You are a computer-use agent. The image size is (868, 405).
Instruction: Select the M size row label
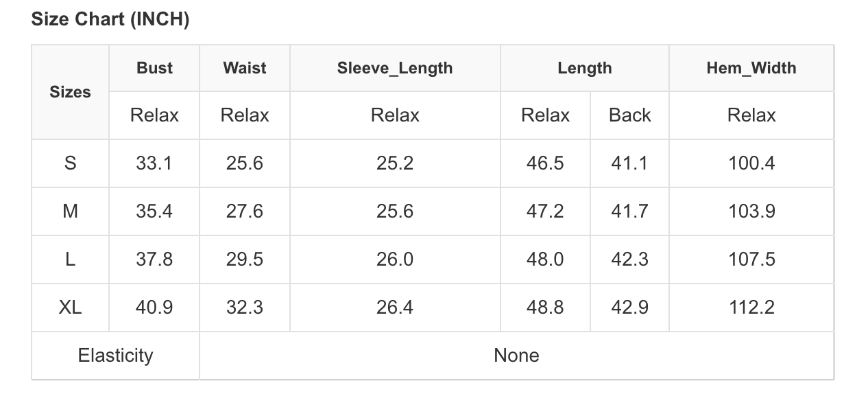70,211
